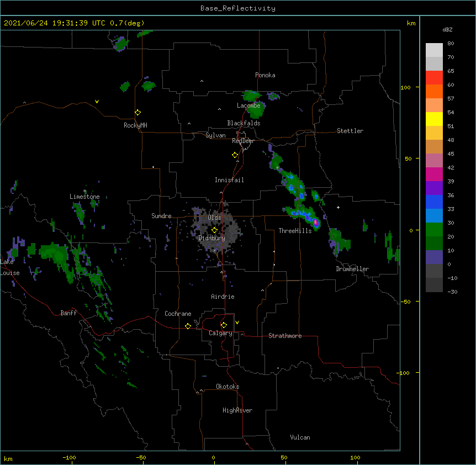Viewport: 476px width, 465px height.
Task: Select the indigo 0-10 dBZ color swatch
Action: pyautogui.click(x=434, y=257)
